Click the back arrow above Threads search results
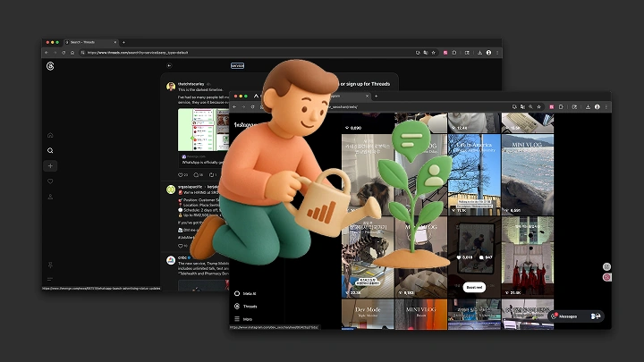 coord(169,65)
